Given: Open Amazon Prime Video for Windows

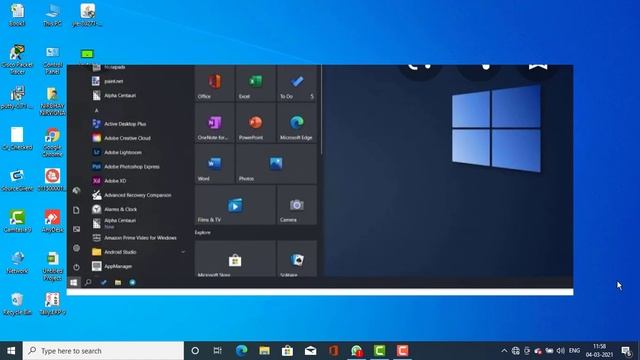Looking at the screenshot, I should 139,238.
